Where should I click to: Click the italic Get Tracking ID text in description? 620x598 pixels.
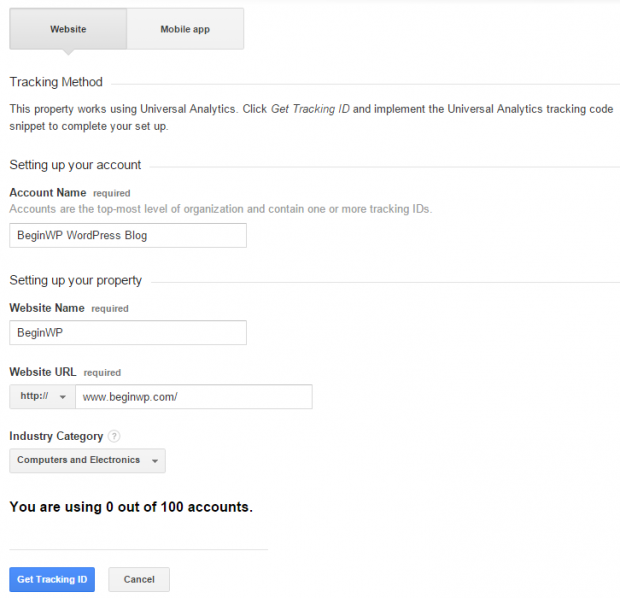click(x=308, y=108)
